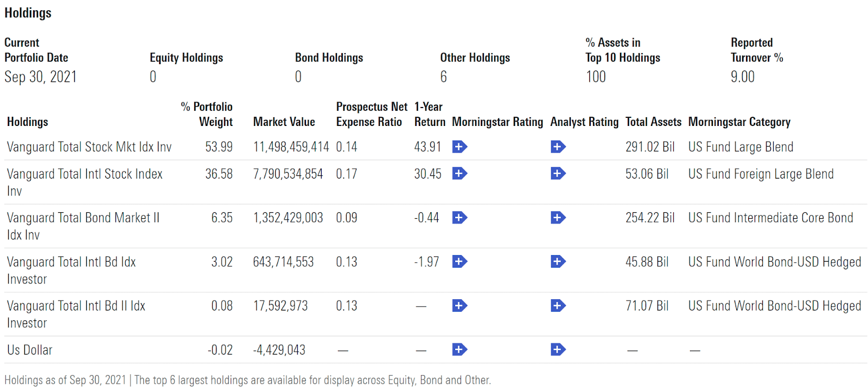Click the % Portfolio Weight column header
This screenshot has width=868, height=392.
(x=207, y=114)
